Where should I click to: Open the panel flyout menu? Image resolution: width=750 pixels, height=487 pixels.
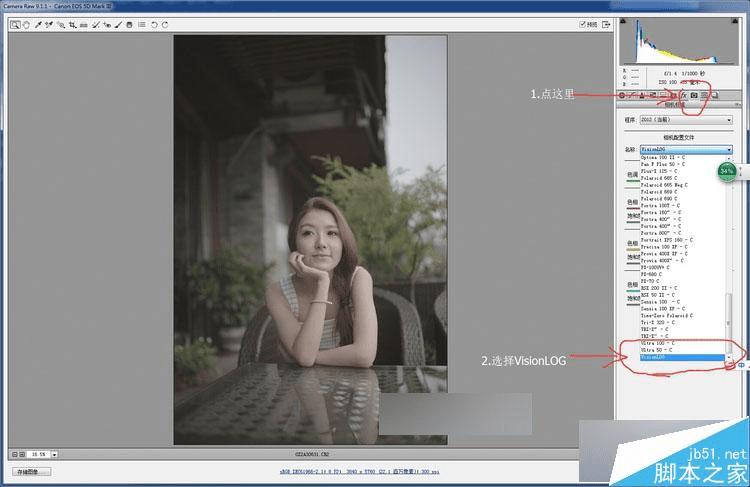click(x=737, y=104)
